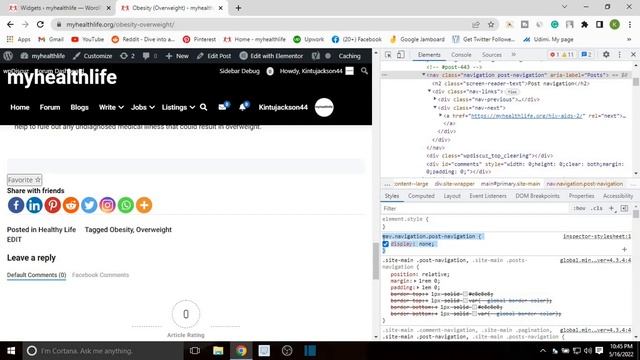
Task: Click the Facebook share icon
Action: 16,205
